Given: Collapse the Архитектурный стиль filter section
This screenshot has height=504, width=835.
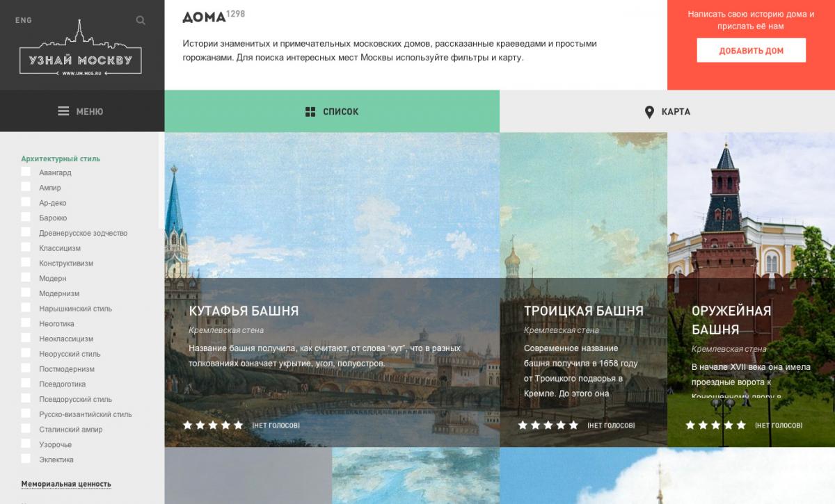Looking at the screenshot, I should coord(61,158).
